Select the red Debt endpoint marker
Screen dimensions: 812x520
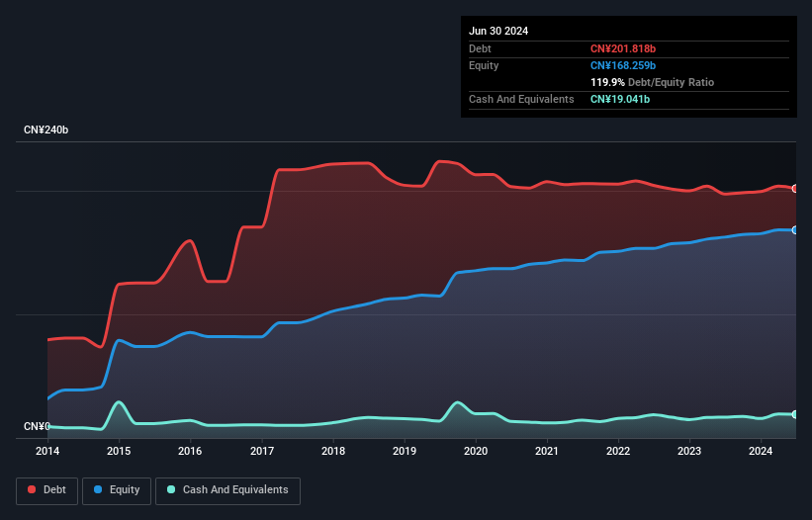(795, 189)
